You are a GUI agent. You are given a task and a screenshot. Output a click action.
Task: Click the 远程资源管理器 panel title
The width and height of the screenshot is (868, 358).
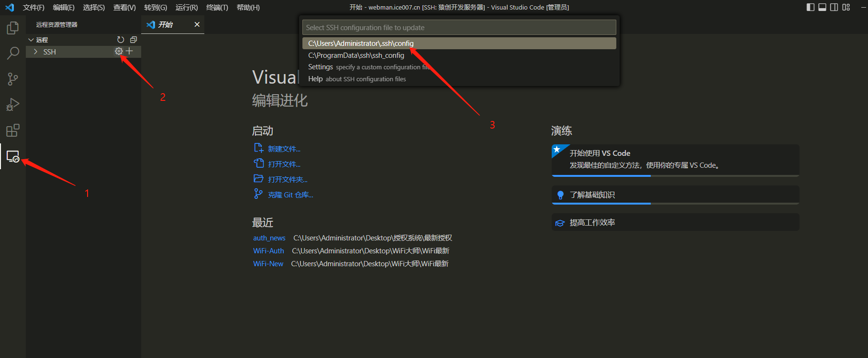(56, 24)
